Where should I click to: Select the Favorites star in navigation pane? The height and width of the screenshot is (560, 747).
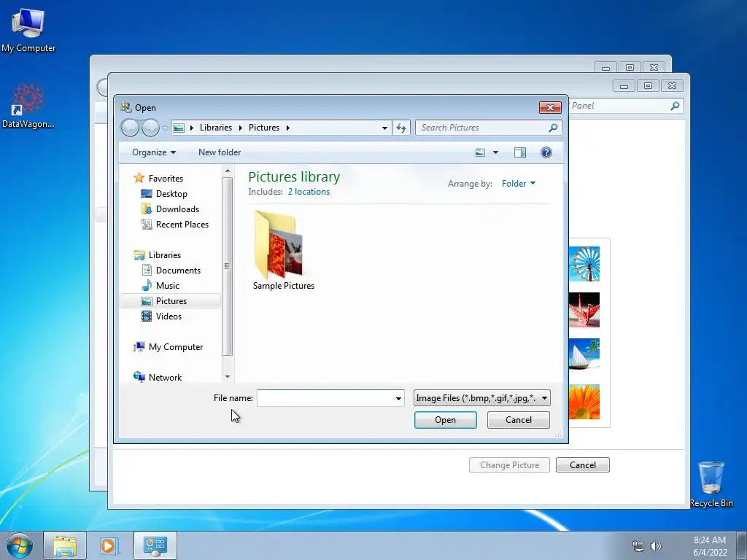point(139,178)
